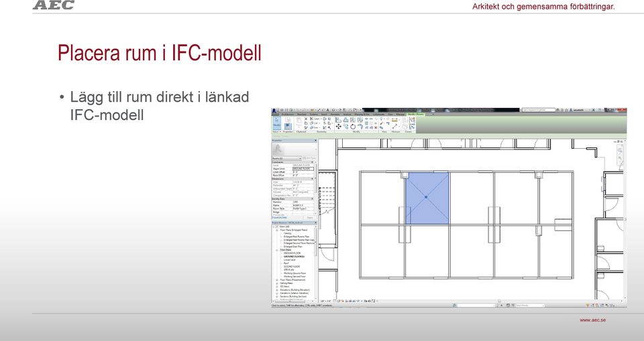Click the Trim/Extend to Corner icon
This screenshot has height=341, width=644.
(x=360, y=127)
